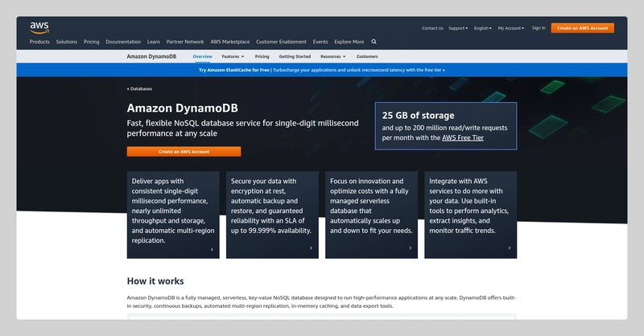Click the 'Amazon DynamoDB' hero title
Viewport: 644px width, 336px height.
click(x=183, y=108)
